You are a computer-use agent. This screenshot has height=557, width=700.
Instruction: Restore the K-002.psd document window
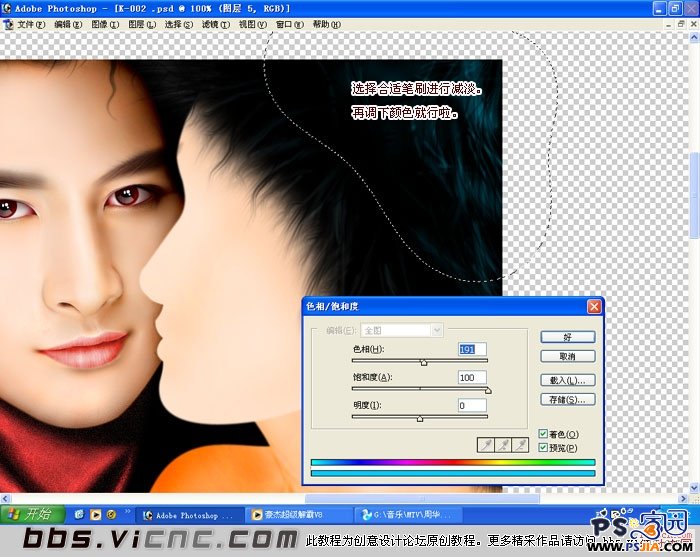coord(681,25)
